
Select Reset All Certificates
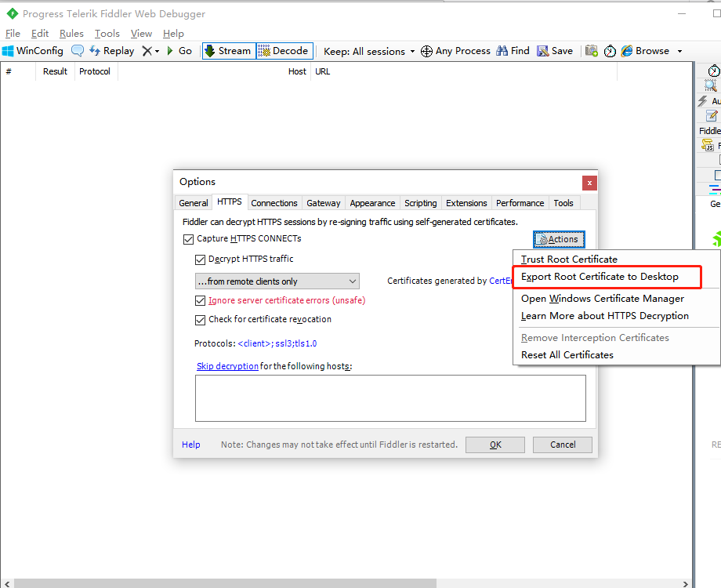pyautogui.click(x=567, y=355)
